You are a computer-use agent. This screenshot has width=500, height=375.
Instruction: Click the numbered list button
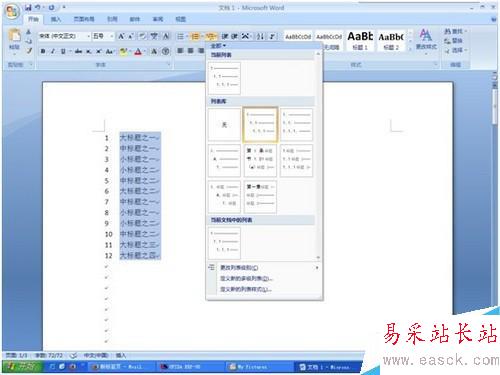click(195, 36)
